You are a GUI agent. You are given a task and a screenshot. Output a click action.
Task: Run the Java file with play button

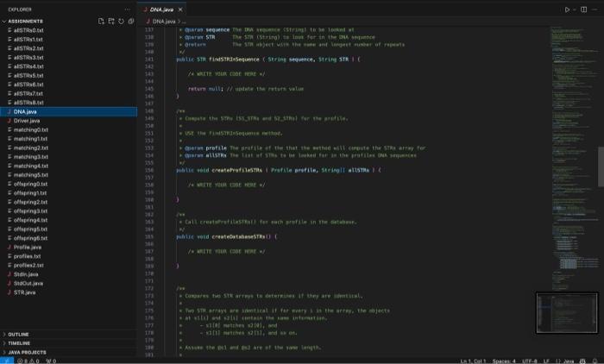coord(567,9)
